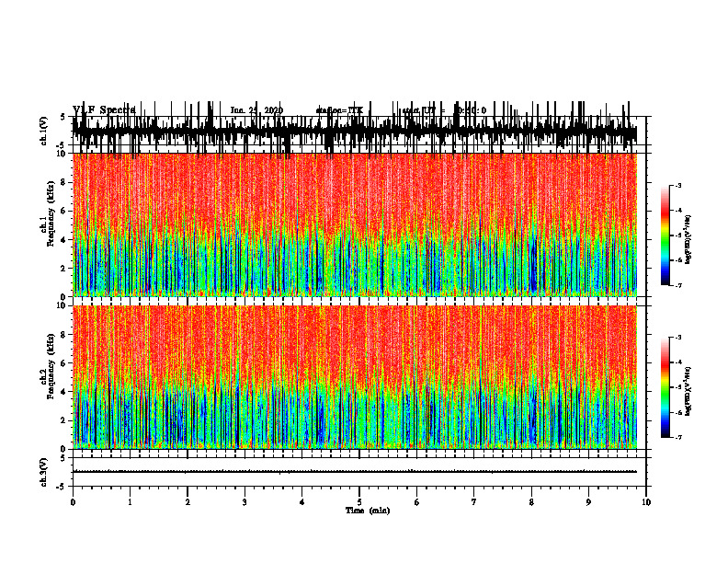
Task: Click the time axis tick label '8'
Action: point(531,502)
